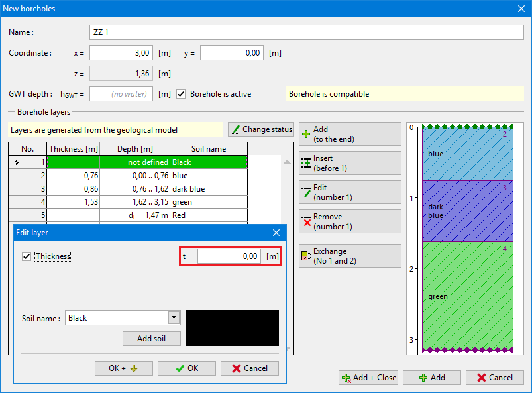The image size is (532, 393).
Task: Cancel the Edit layer dialog
Action: (249, 368)
